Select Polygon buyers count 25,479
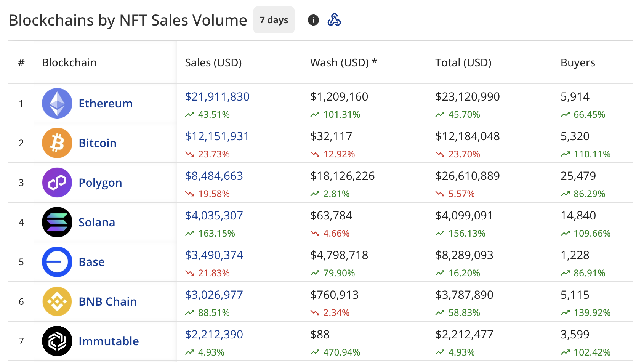644x362 pixels. click(578, 176)
